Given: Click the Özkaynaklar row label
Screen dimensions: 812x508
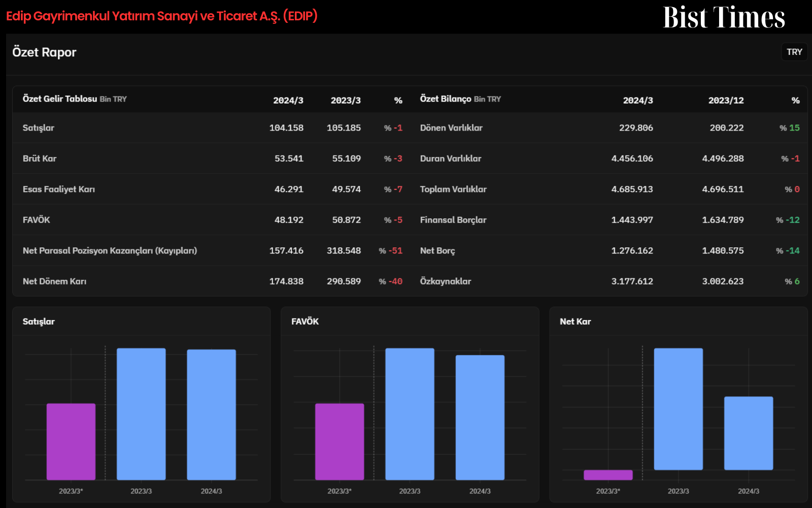Looking at the screenshot, I should coord(446,281).
